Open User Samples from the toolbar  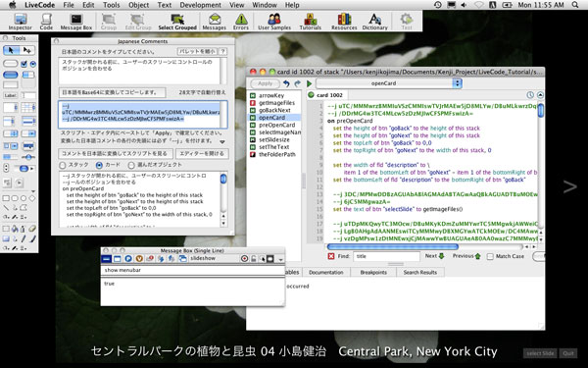[274, 22]
